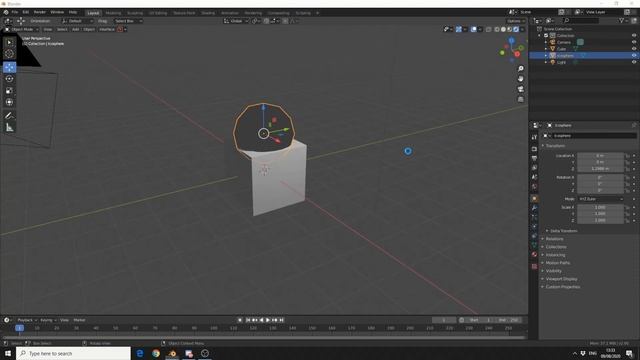Click the timeline current frame marker
The width and height of the screenshot is (640, 360).
click(x=19, y=328)
